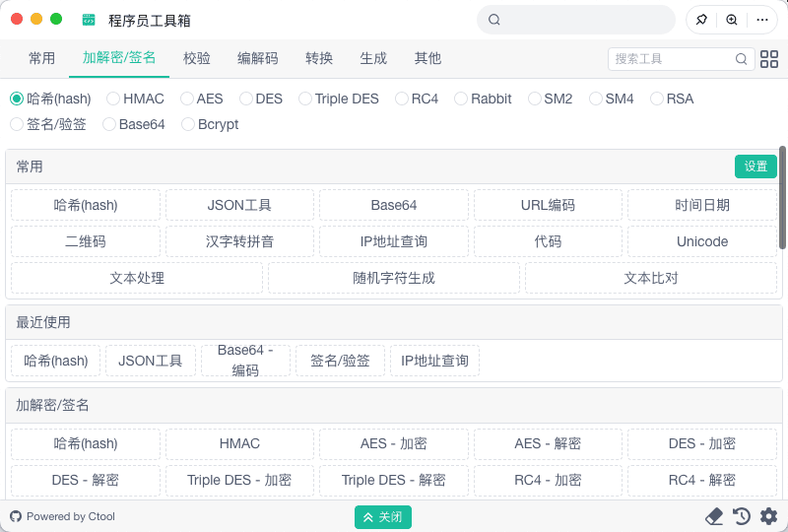Collapse the panel with the 关闭 button

(383, 517)
